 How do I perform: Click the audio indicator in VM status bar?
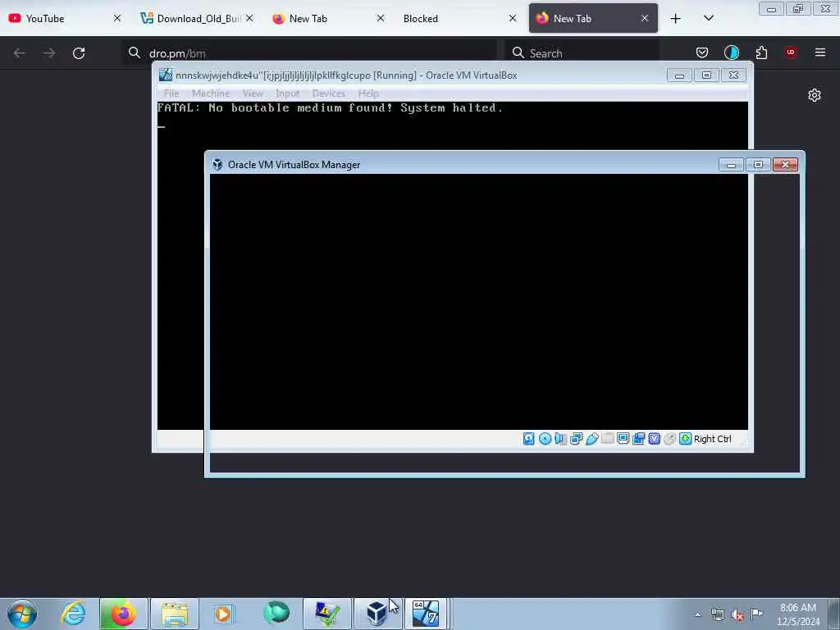coord(560,439)
